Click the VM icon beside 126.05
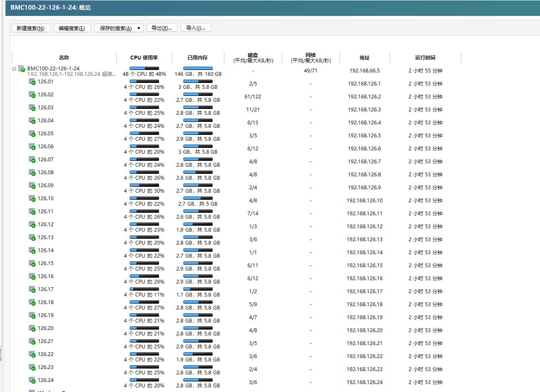 32,134
